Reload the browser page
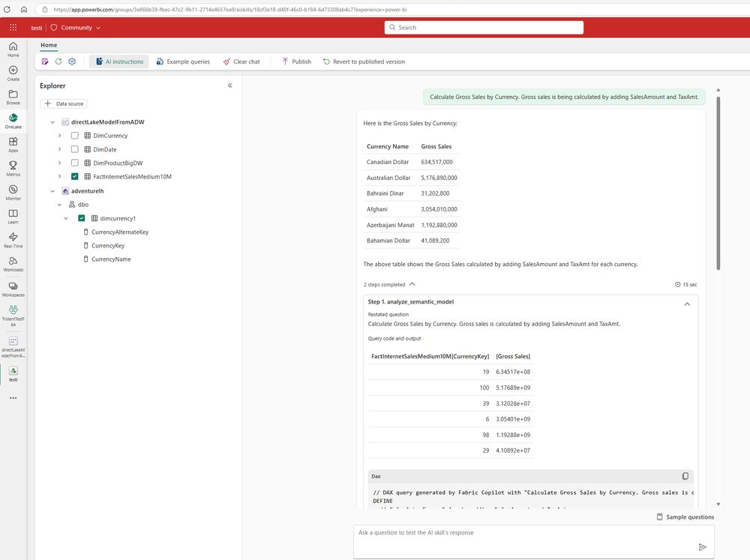Screen dimensions: 750x560 click(x=7, y=10)
